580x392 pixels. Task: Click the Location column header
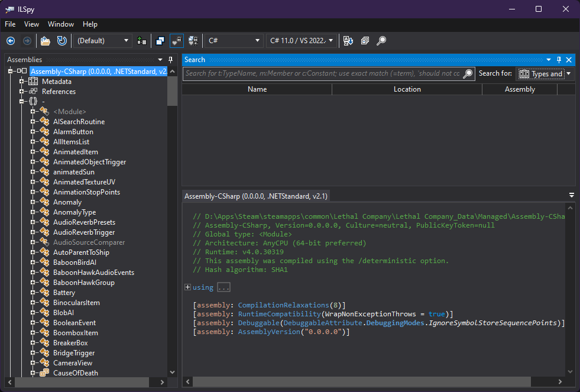[x=407, y=89]
